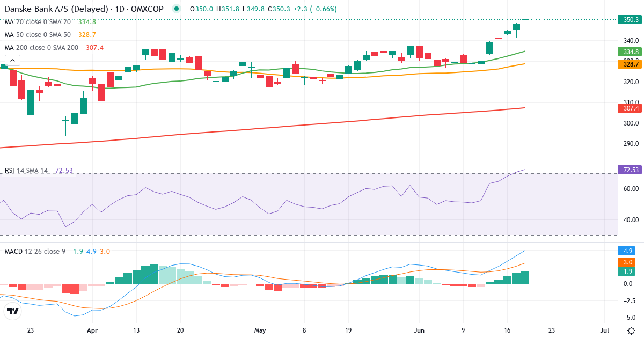
Task: Click the Jul date on time axis
Action: click(x=604, y=330)
